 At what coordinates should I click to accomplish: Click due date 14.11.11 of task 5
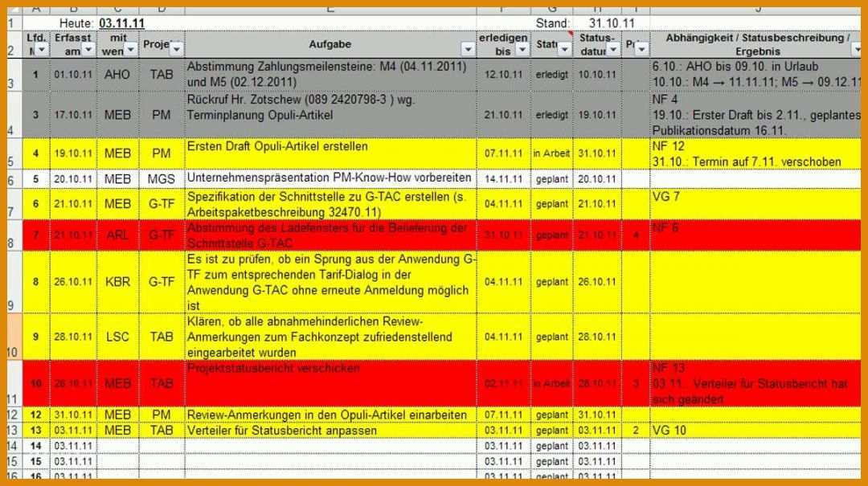pyautogui.click(x=503, y=179)
